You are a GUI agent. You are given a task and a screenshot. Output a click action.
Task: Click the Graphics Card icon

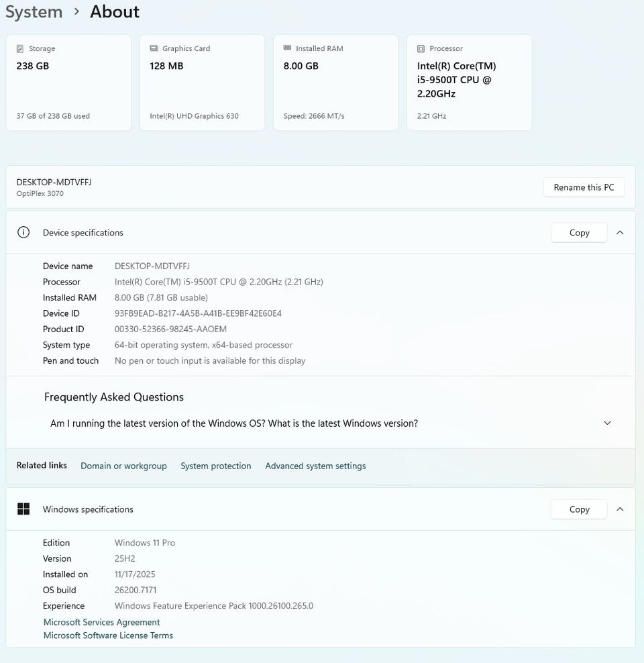click(x=154, y=49)
